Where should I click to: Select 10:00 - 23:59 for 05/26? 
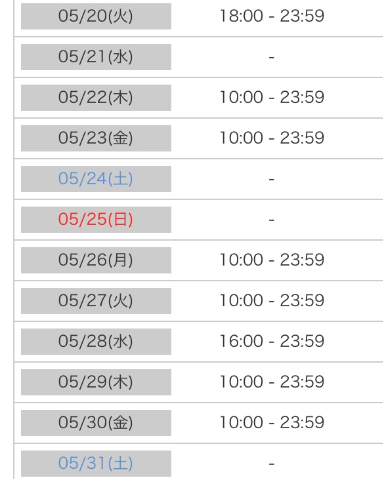272,260
